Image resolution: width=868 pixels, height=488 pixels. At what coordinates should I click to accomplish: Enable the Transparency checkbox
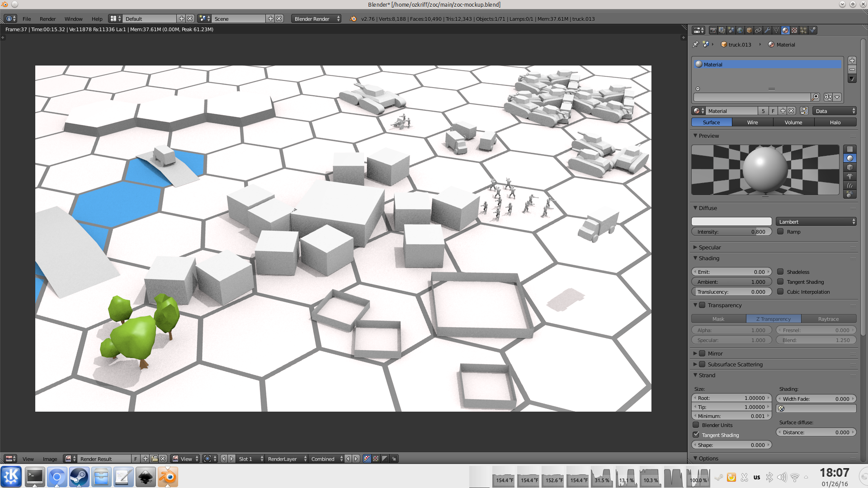tap(702, 305)
